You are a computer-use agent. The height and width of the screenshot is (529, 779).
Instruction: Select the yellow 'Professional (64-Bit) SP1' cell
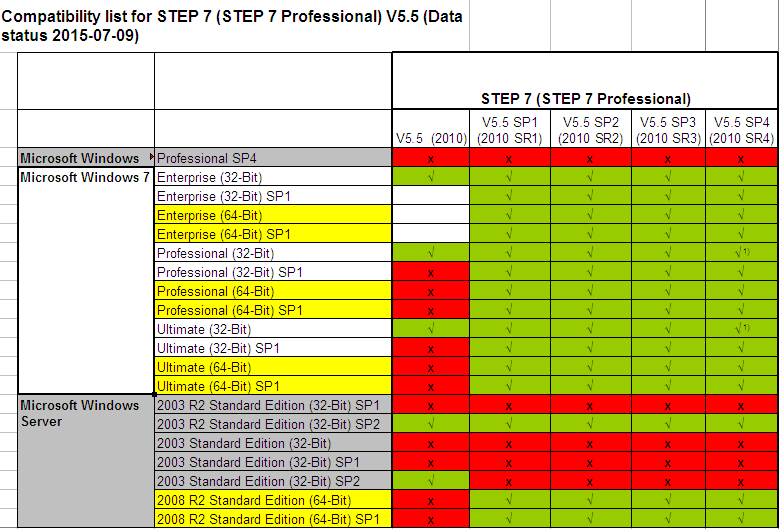coord(273,309)
